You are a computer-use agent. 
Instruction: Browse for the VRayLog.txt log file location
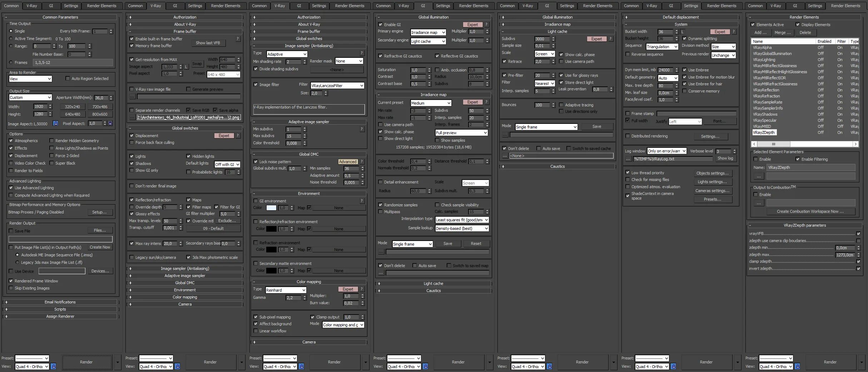628,159
